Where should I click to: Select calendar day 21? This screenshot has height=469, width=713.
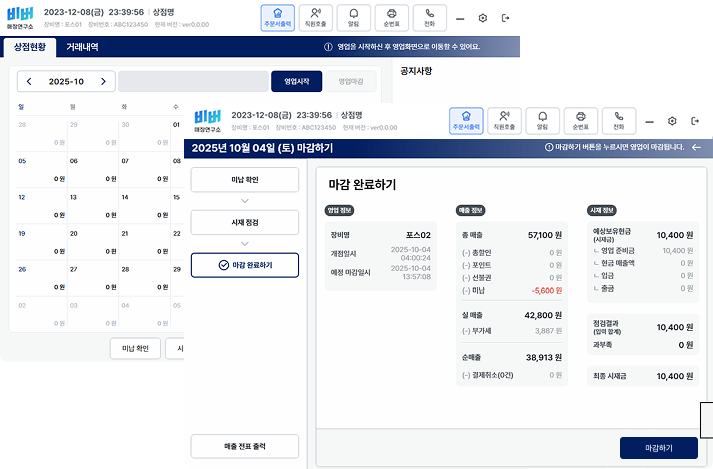click(x=144, y=242)
